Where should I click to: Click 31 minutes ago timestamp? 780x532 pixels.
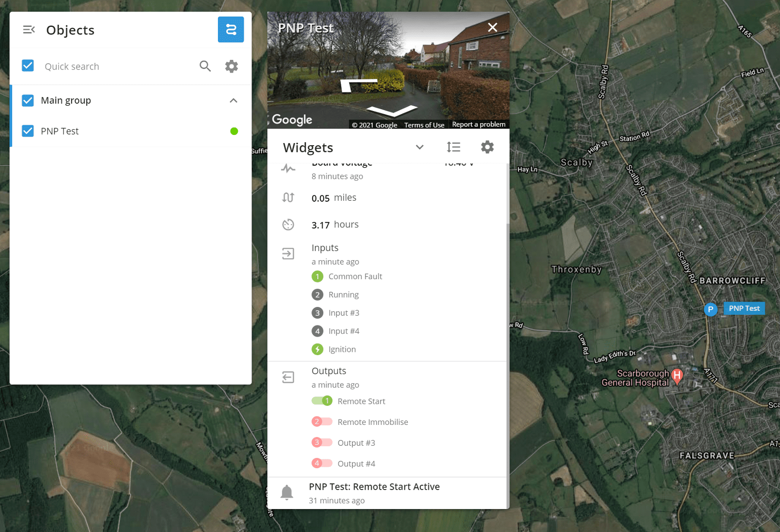tap(337, 501)
